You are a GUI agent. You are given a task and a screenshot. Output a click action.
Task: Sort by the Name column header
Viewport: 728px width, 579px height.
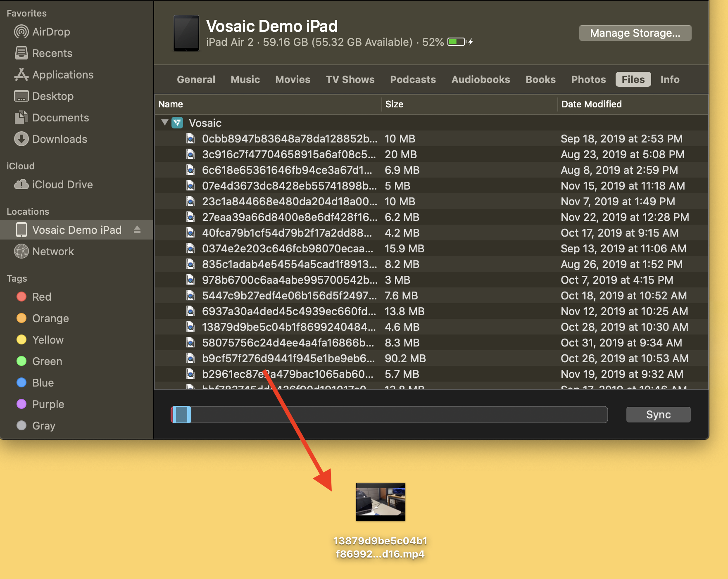(x=268, y=104)
